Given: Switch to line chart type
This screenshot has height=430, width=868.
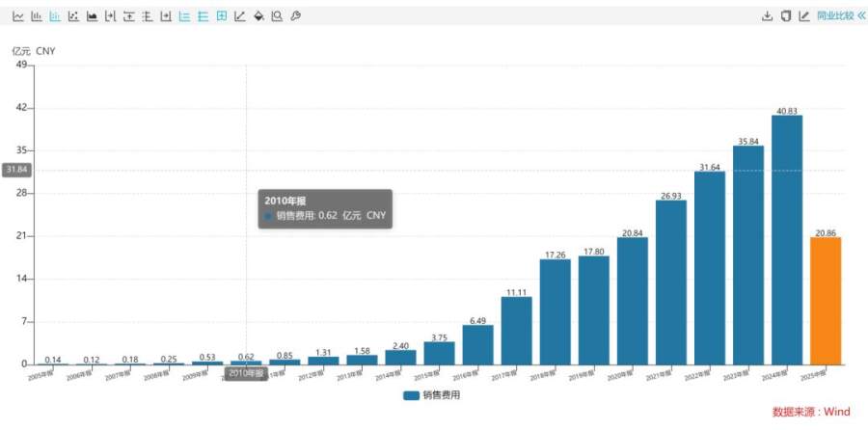Looking at the screenshot, I should click(18, 16).
